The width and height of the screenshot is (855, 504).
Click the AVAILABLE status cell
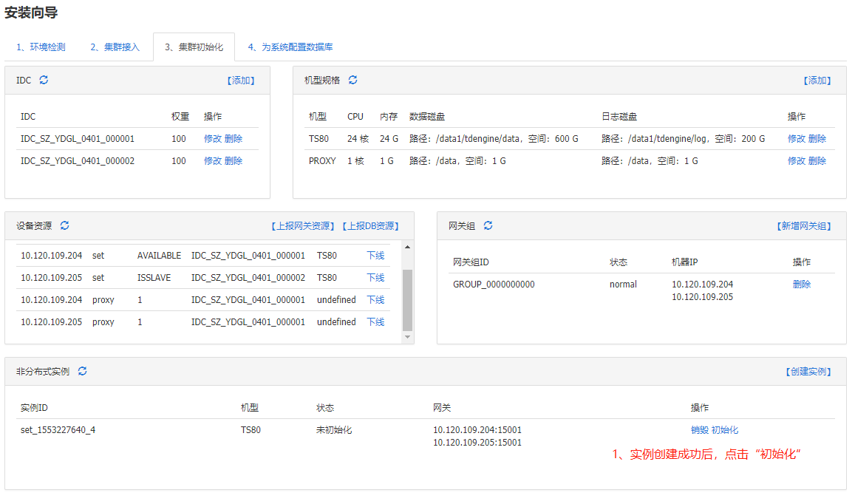point(159,255)
